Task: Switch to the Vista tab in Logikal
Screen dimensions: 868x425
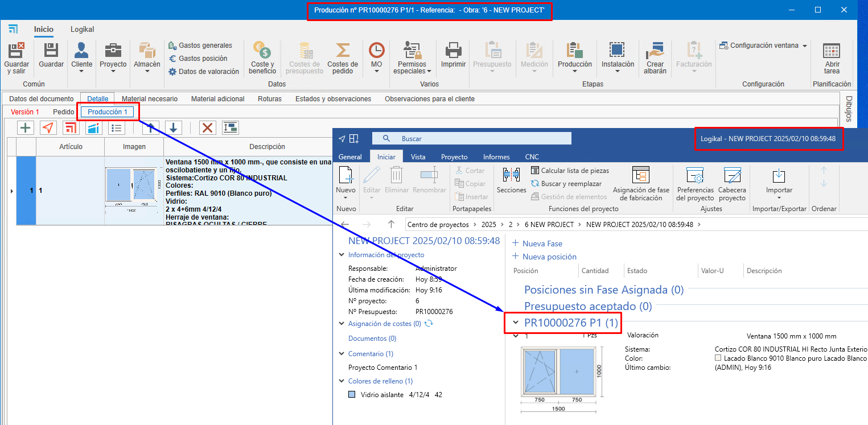Action: tap(418, 157)
